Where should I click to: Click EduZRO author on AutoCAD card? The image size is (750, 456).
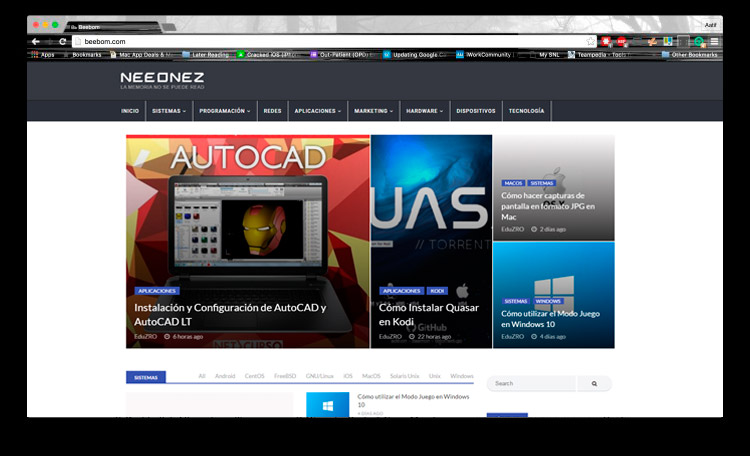[x=145, y=336]
